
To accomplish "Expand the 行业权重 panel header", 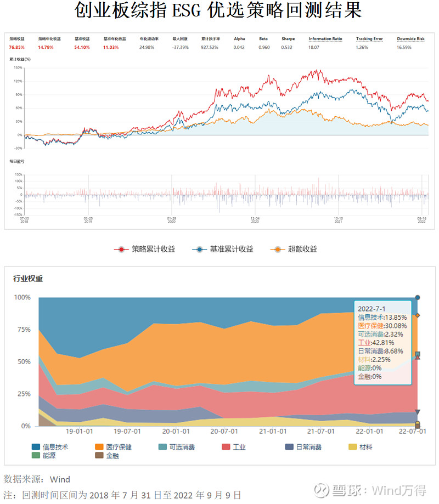I will click(26, 279).
